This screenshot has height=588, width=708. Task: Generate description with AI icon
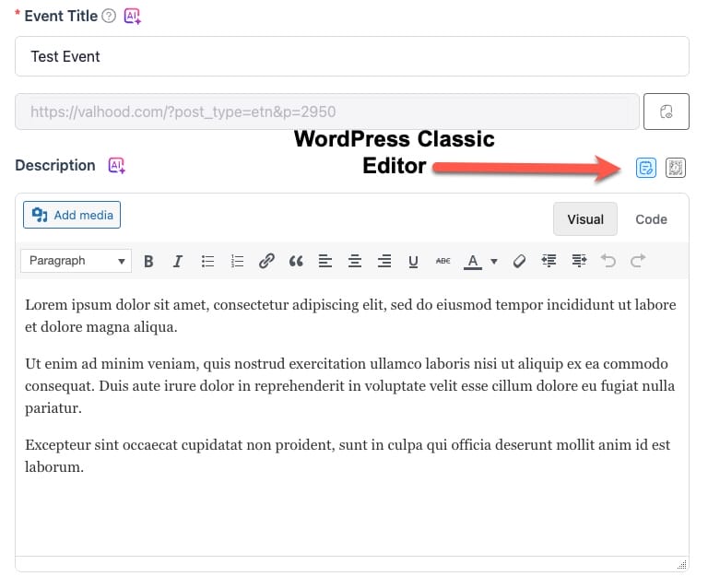click(x=116, y=166)
